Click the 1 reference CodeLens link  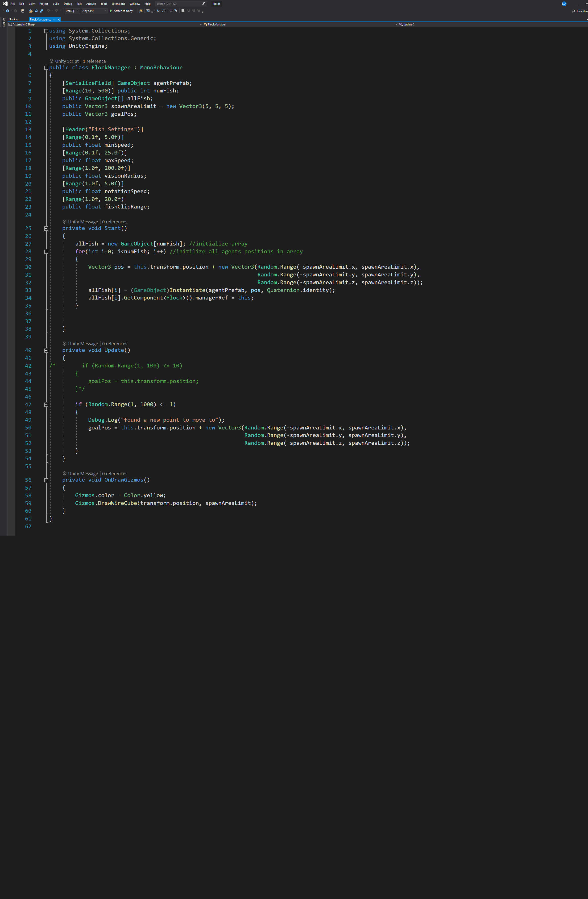point(94,61)
